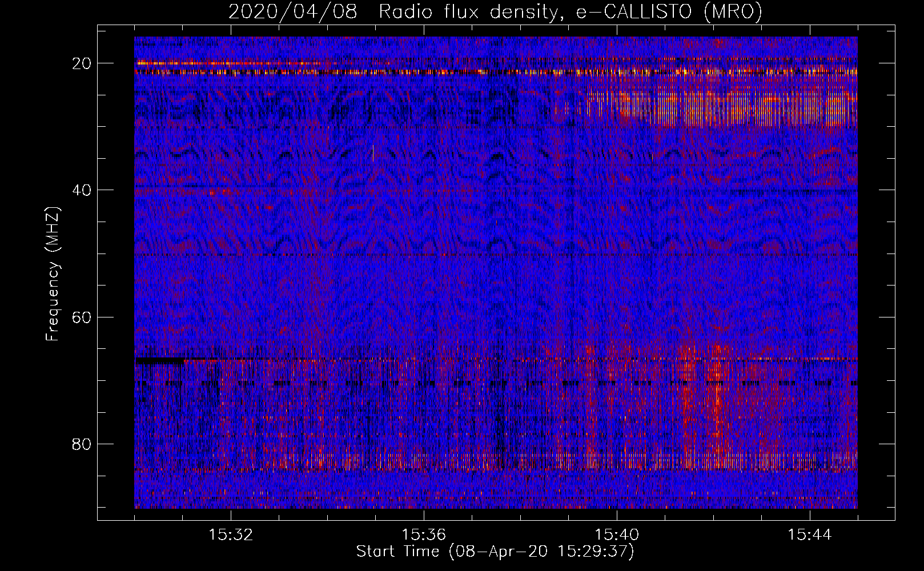Click the 15:40 time tick label
Screen dimensions: 924x571
pyautogui.click(x=617, y=535)
